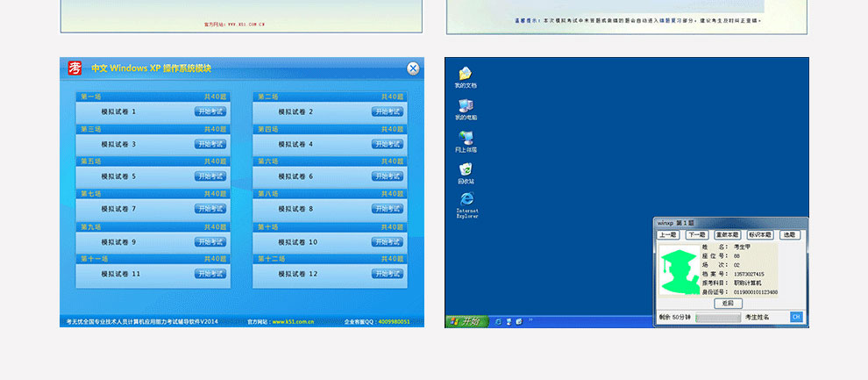
Task: Click the 模拟试卷 10 label text
Action: pyautogui.click(x=298, y=242)
